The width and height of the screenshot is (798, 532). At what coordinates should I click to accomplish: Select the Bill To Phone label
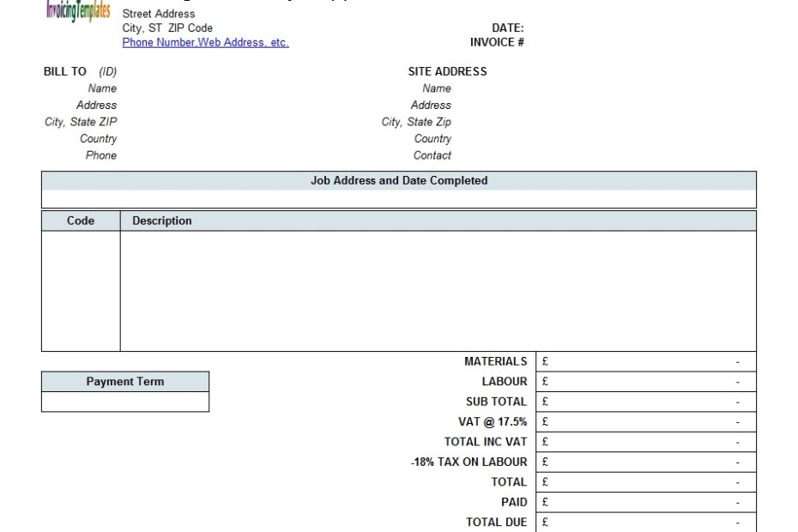point(100,155)
